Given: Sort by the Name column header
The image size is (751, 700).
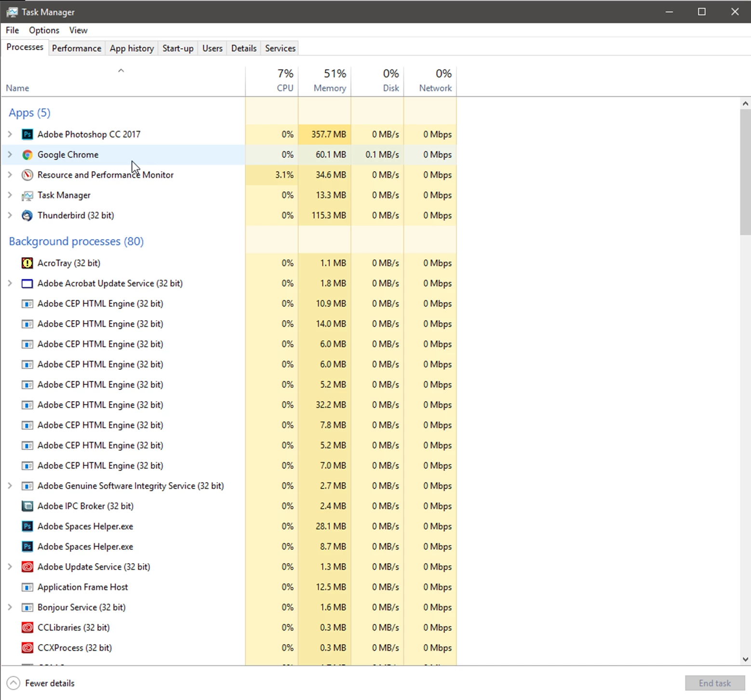Looking at the screenshot, I should (x=123, y=81).
